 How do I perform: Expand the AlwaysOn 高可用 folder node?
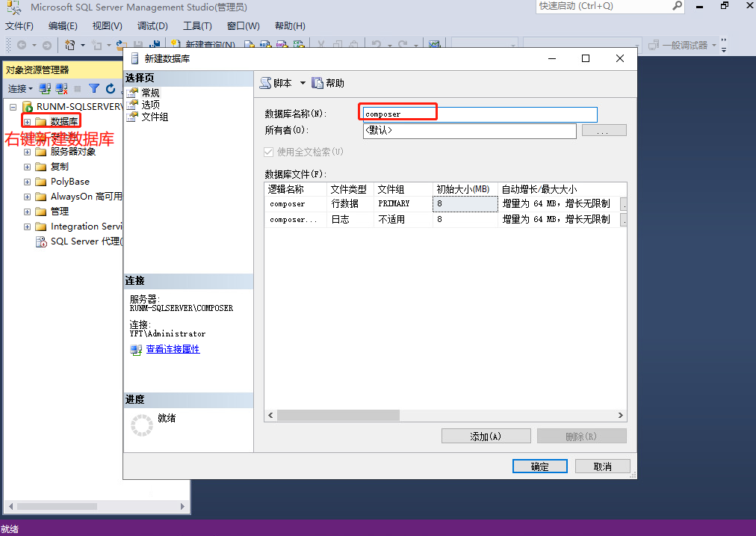(x=28, y=197)
